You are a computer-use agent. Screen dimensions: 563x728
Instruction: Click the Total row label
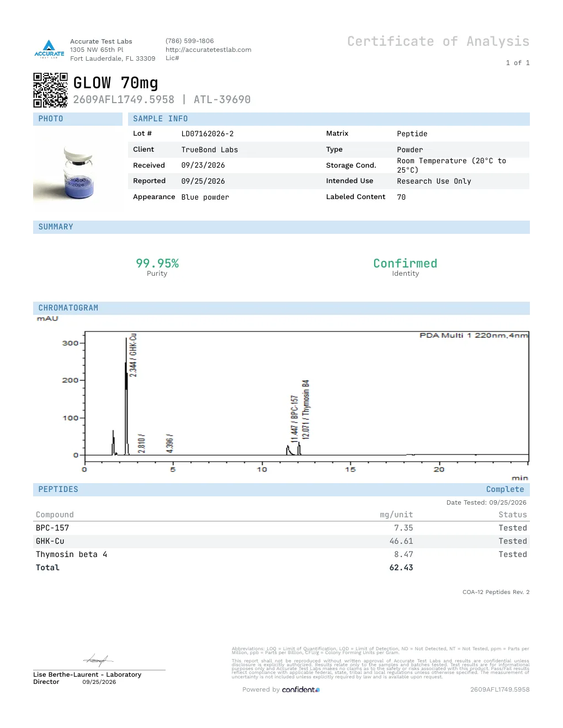click(x=47, y=568)
